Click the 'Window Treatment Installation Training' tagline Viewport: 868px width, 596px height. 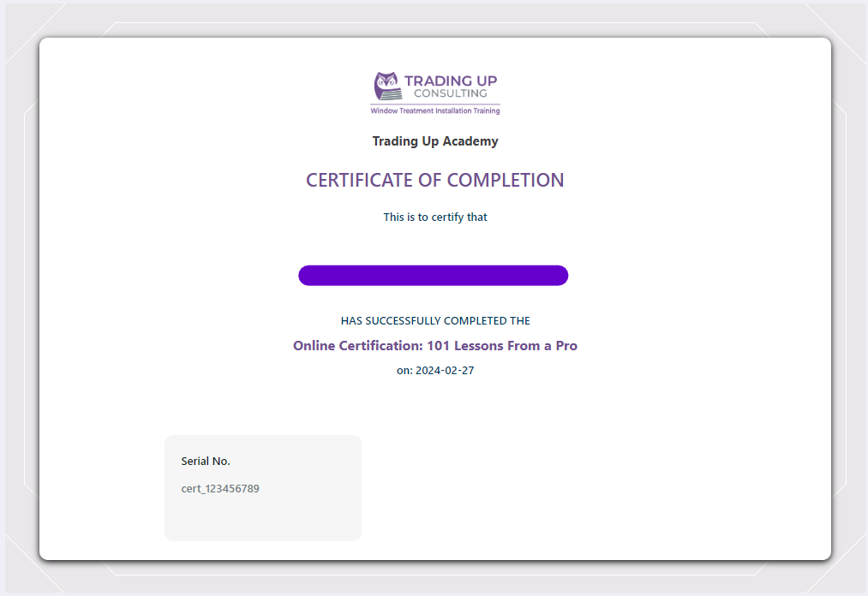tap(435, 110)
